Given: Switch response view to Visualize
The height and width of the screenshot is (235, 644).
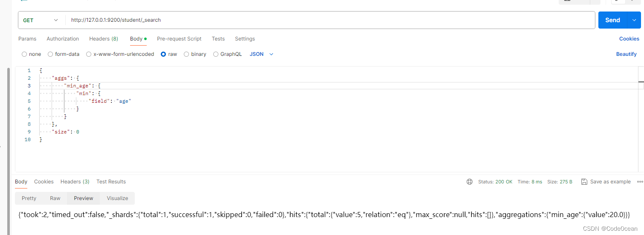Looking at the screenshot, I should click(117, 198).
